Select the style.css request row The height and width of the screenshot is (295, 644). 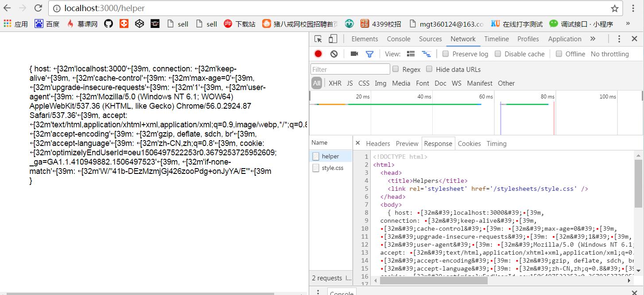[x=331, y=168]
